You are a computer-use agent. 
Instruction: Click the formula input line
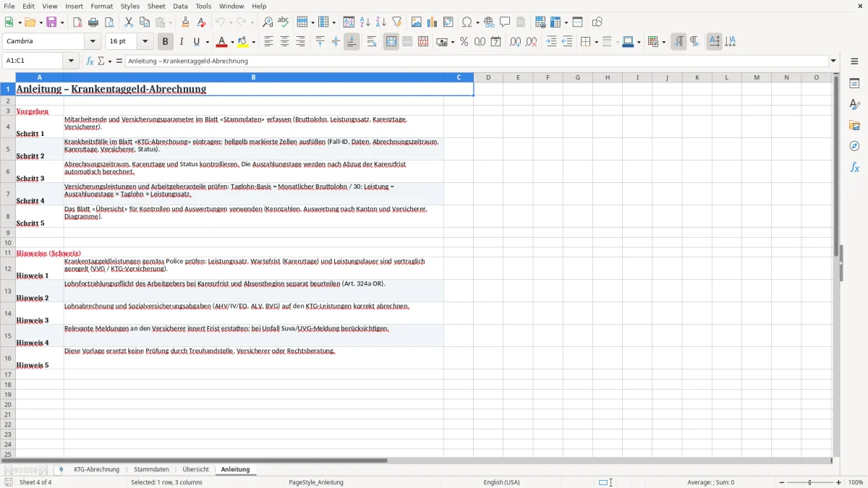(x=477, y=61)
